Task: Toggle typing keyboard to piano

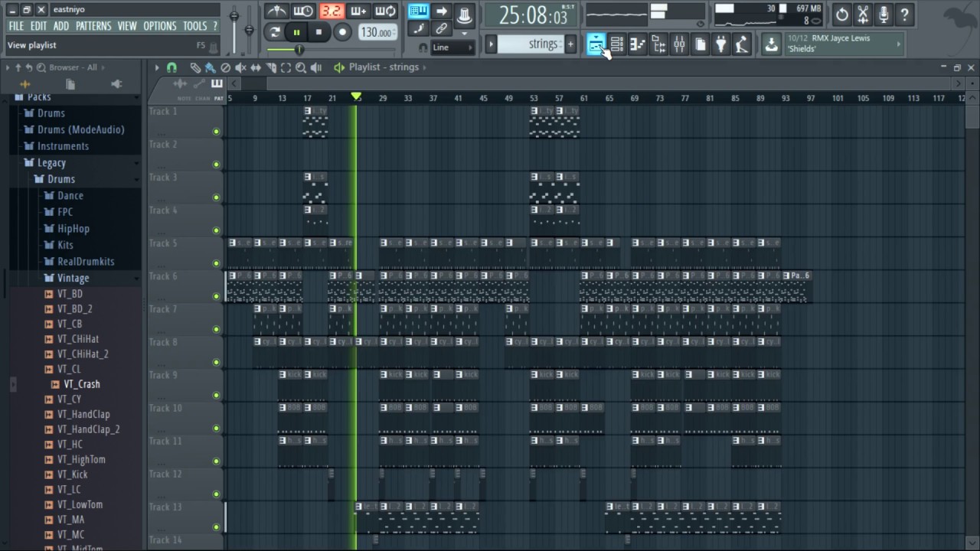Action: click(x=418, y=11)
